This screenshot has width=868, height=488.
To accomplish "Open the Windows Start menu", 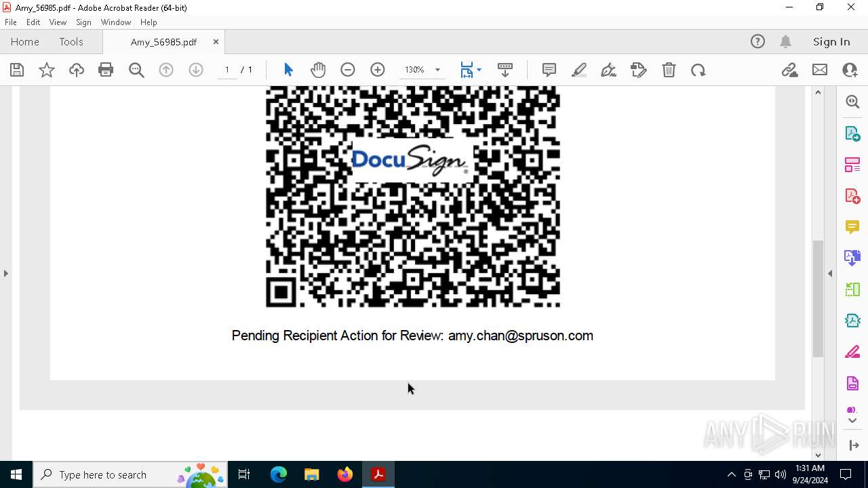I will pos(16,474).
